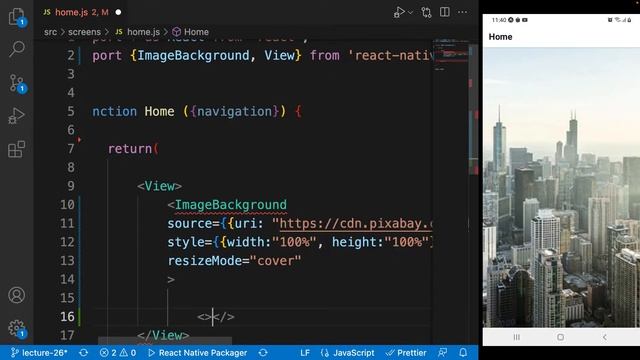This screenshot has height=360, width=640.
Task: Click line number 16 in the gutter
Action: point(67,316)
